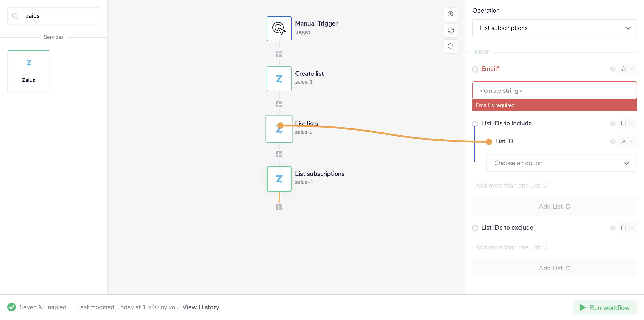
Task: Click the zoom in magnifier icon
Action: 451,14
